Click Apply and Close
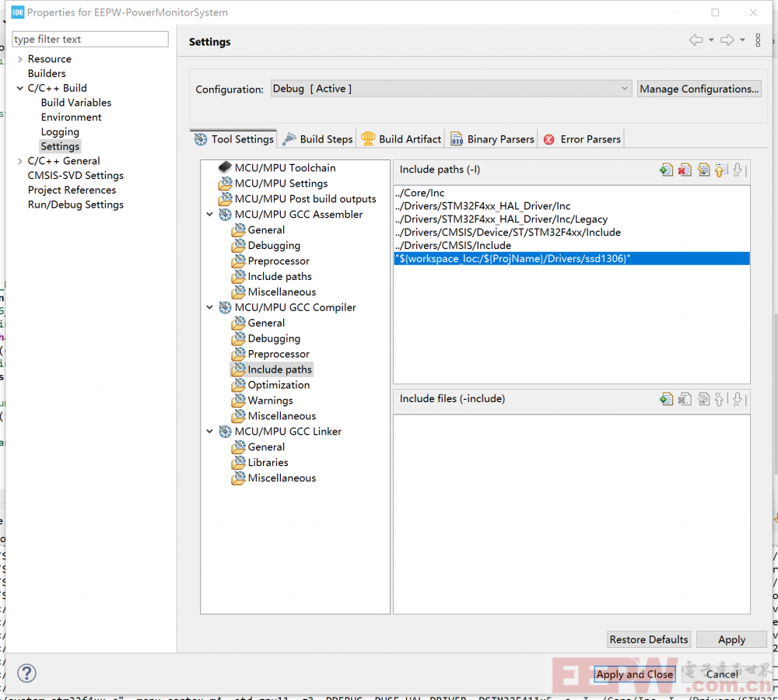Viewport: 778px width, 700px height. point(635,674)
